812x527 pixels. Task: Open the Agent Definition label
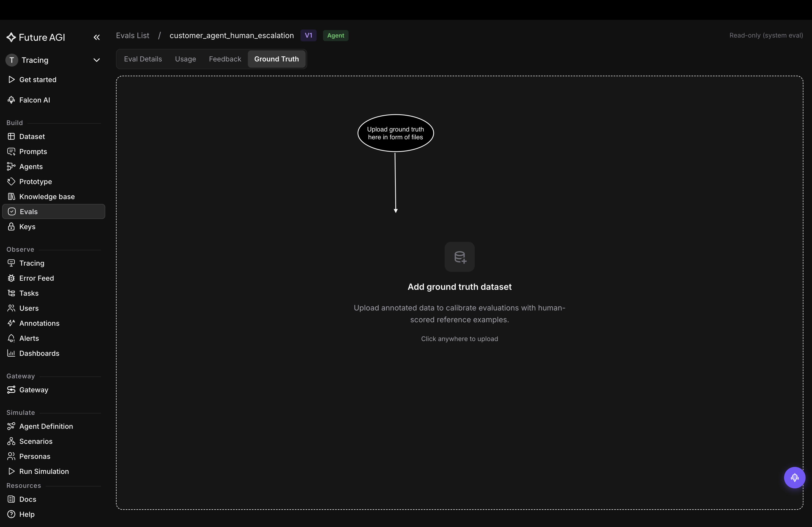click(x=46, y=426)
